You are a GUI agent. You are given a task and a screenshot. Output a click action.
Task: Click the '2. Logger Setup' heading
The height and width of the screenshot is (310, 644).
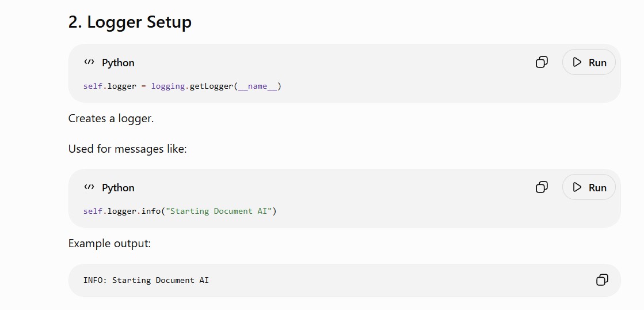[130, 22]
